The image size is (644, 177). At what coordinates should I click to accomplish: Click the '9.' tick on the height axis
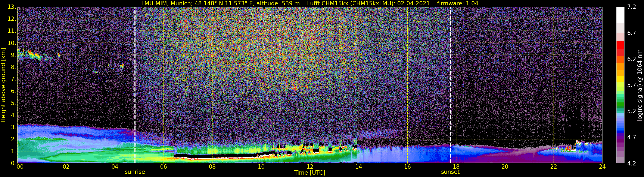click(x=13, y=55)
